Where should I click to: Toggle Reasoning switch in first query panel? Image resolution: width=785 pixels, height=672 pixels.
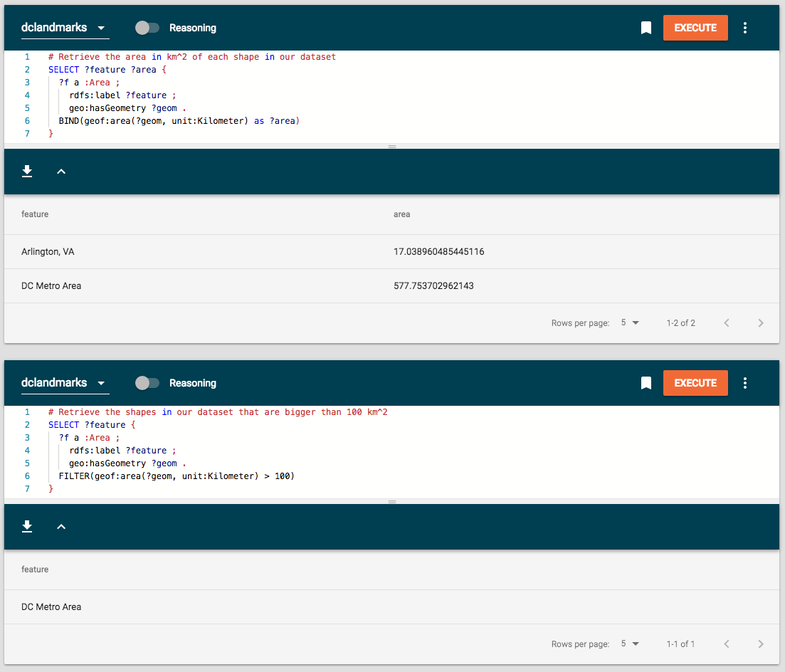[x=147, y=28]
